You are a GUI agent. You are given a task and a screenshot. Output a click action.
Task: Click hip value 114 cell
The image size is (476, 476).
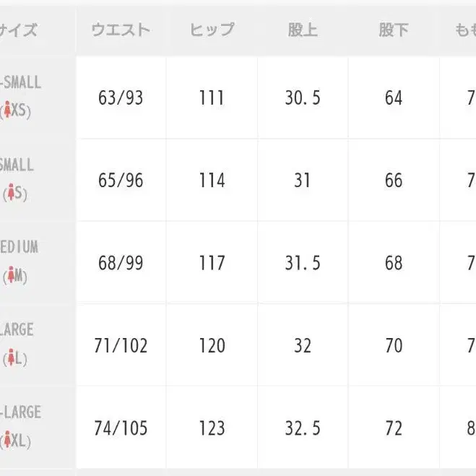[212, 180]
